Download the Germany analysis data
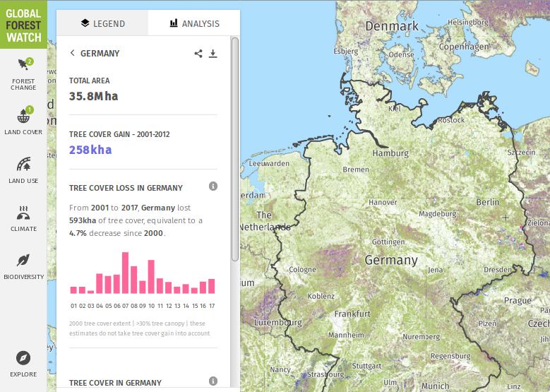Viewport: 550px width, 392px height. tap(213, 54)
